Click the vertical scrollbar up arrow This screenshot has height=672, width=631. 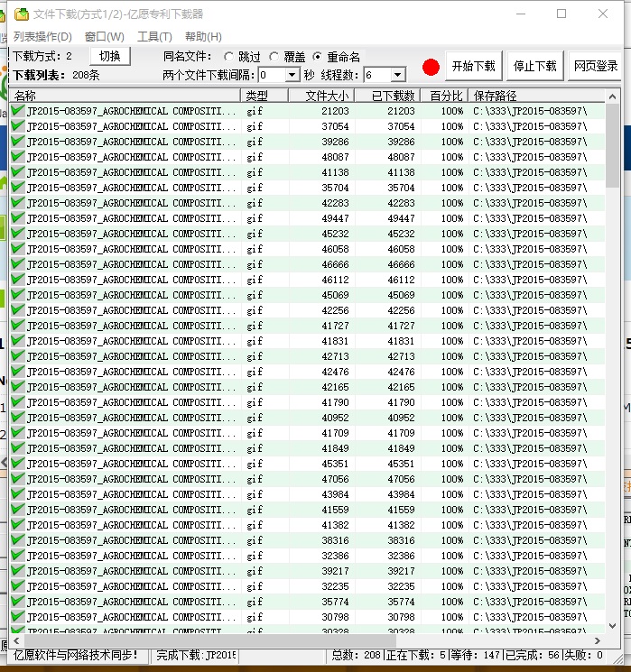[x=613, y=97]
